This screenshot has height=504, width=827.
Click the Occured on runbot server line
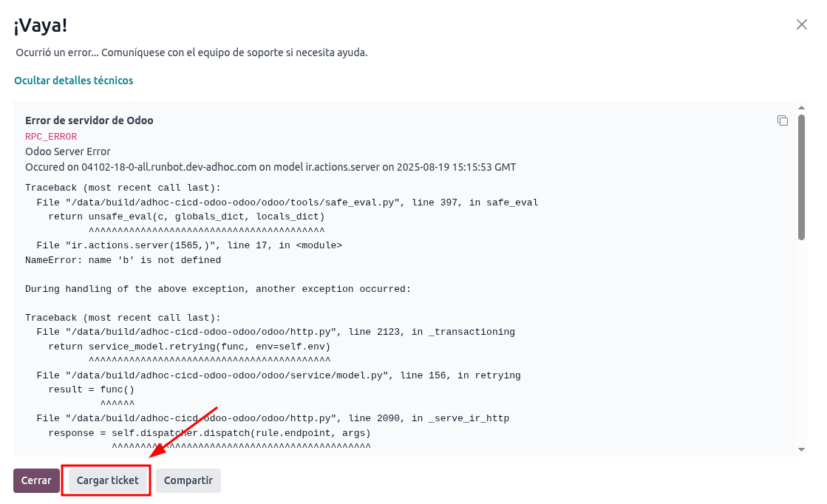270,167
